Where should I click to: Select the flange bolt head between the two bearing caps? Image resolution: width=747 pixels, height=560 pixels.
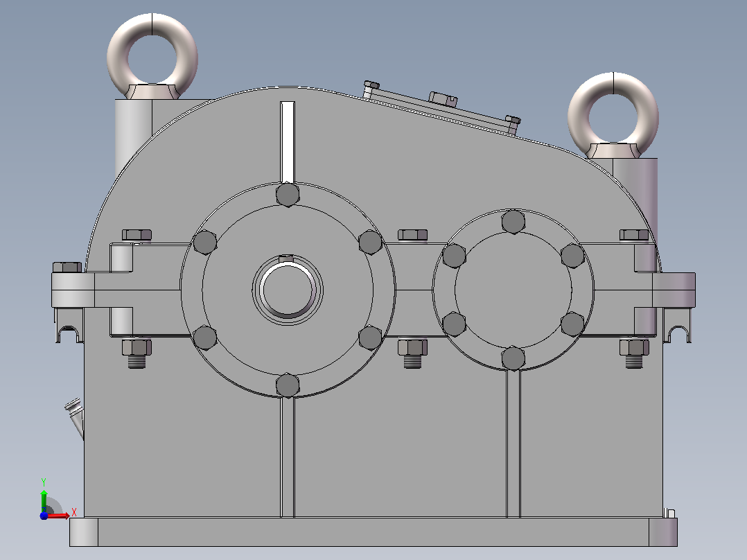click(412, 234)
